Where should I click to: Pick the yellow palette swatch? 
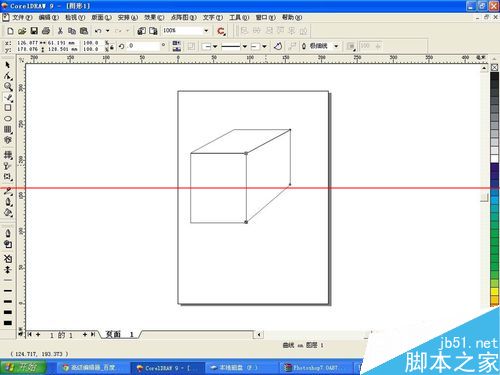tap(494, 291)
